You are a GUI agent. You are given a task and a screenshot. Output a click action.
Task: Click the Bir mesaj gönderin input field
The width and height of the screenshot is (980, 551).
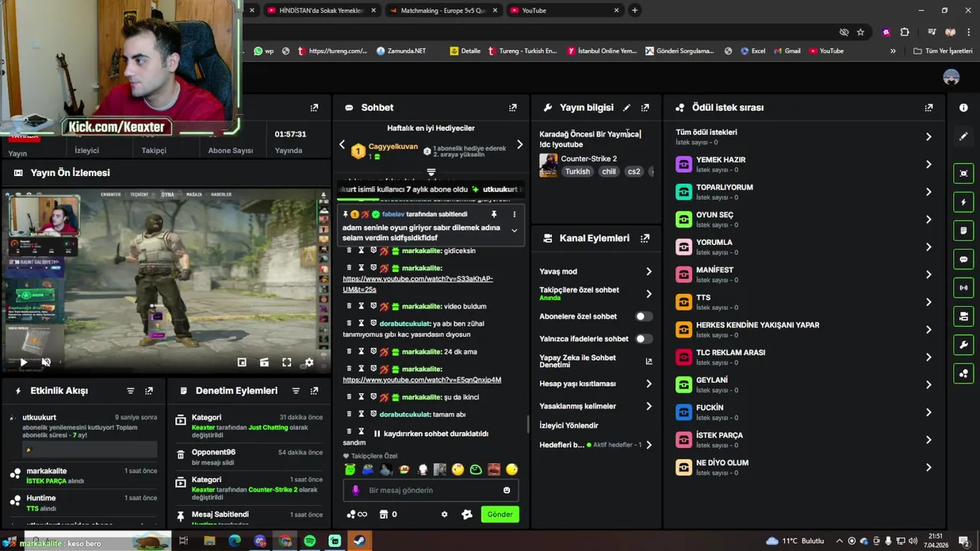pyautogui.click(x=431, y=491)
